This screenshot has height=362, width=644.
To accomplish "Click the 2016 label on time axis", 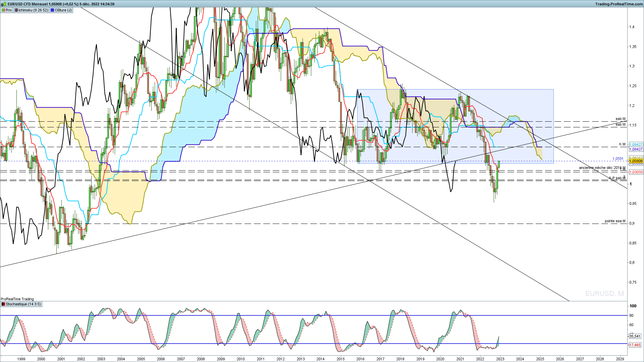I will [x=360, y=359].
